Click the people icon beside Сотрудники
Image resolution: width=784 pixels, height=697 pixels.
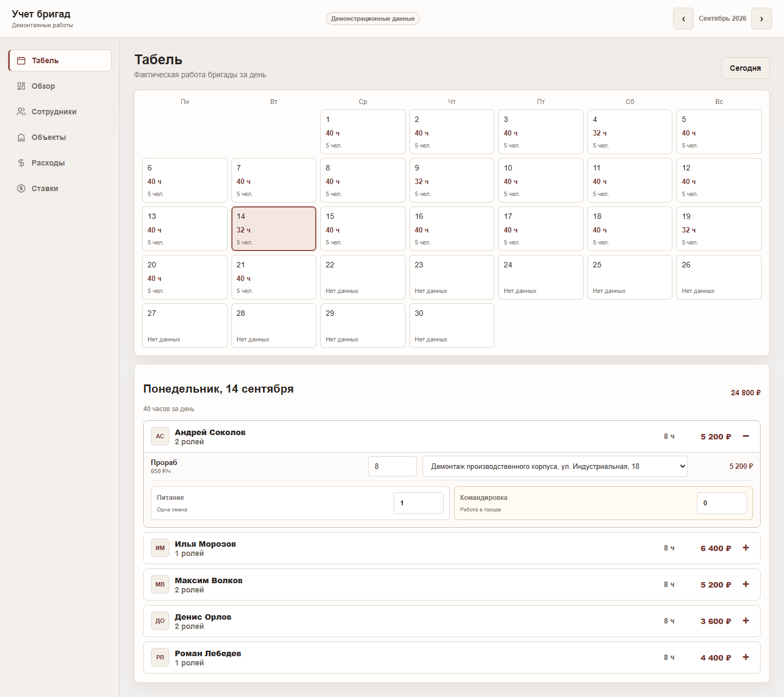tap(21, 112)
